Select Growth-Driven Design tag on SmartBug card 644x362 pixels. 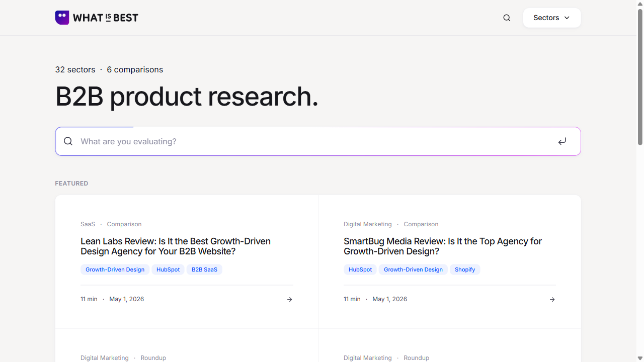click(x=413, y=269)
